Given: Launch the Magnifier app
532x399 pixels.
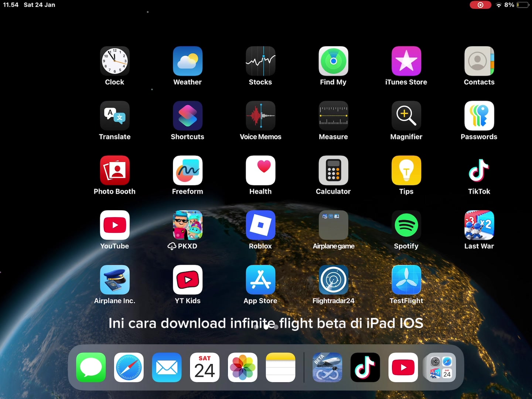Looking at the screenshot, I should tap(406, 116).
